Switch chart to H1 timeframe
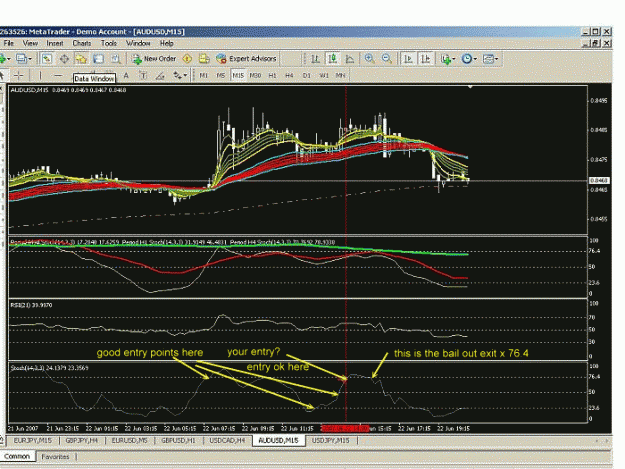The width and height of the screenshot is (625, 469). 272,75
